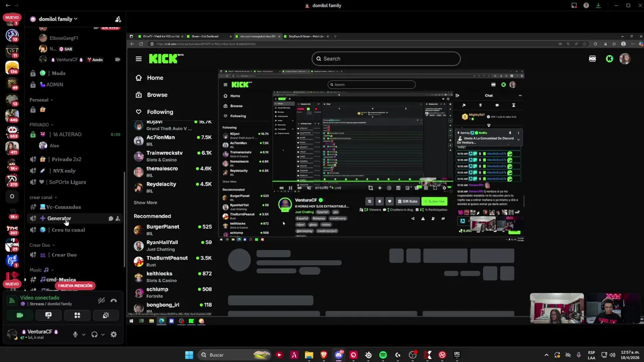The height and width of the screenshot is (362, 644).
Task: Collapse the Crear Duo category
Action: (x=42, y=245)
